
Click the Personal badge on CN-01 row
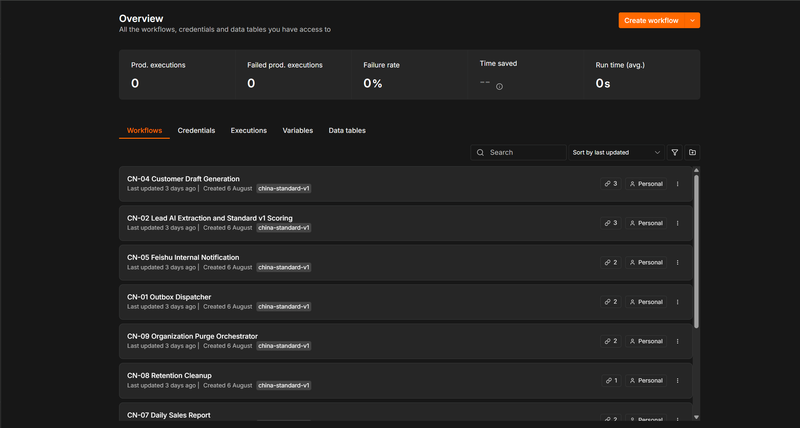[646, 302]
